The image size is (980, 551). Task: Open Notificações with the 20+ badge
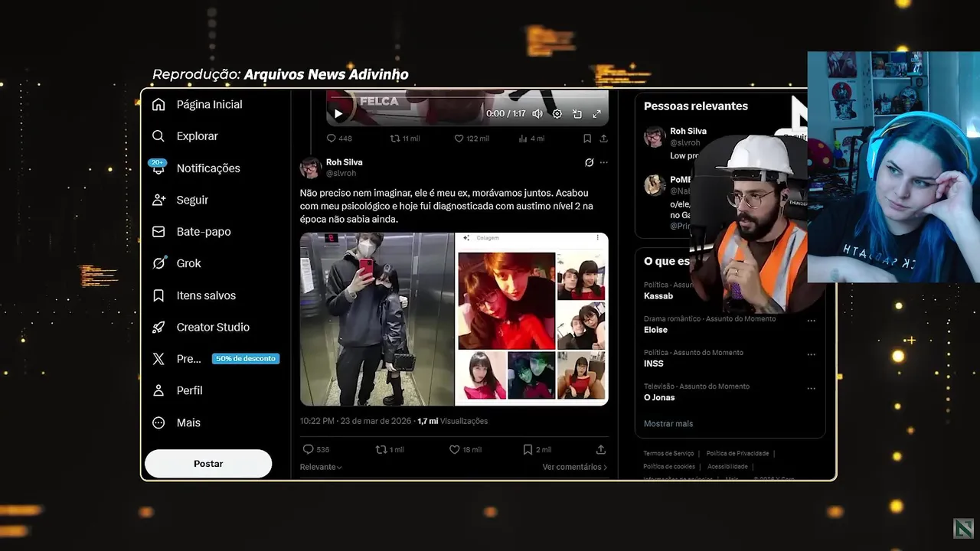click(x=196, y=168)
